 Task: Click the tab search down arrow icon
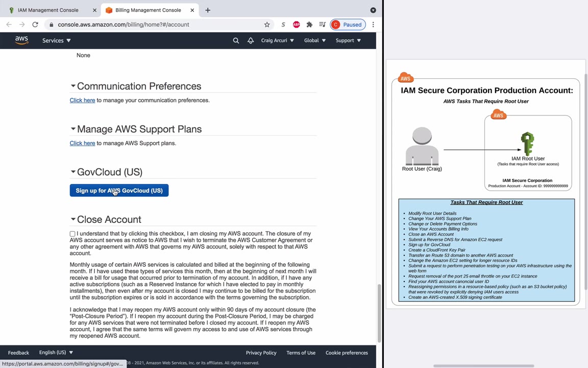pos(373,10)
